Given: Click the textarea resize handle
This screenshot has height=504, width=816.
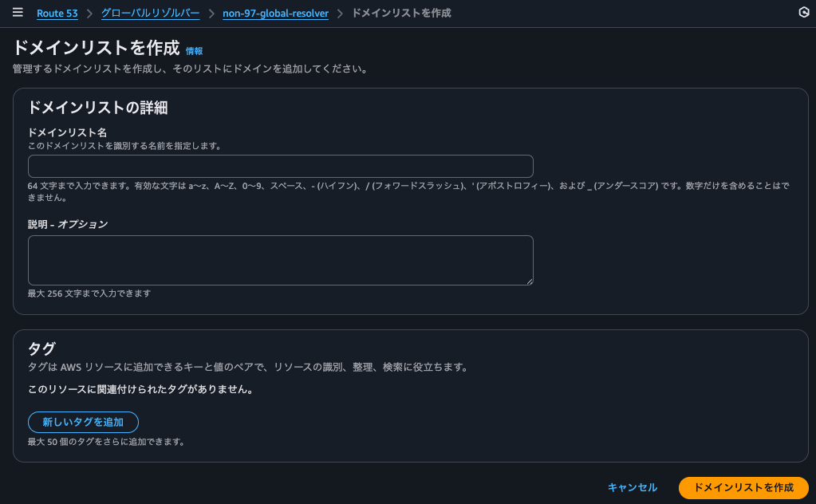Looking at the screenshot, I should click(529, 281).
